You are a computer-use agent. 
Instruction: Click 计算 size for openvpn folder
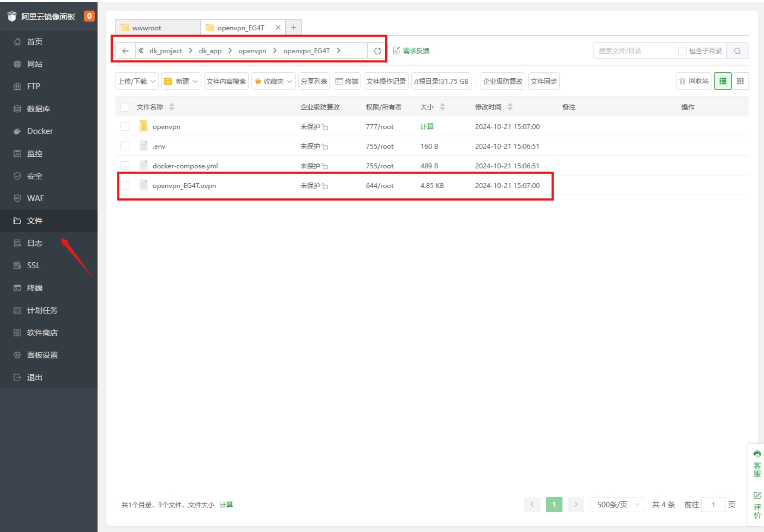pos(427,127)
